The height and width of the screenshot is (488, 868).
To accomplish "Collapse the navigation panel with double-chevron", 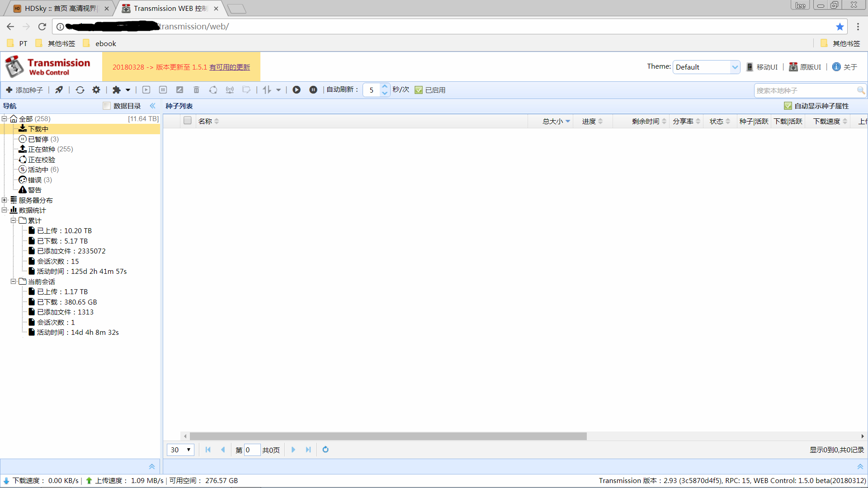I will (x=153, y=106).
